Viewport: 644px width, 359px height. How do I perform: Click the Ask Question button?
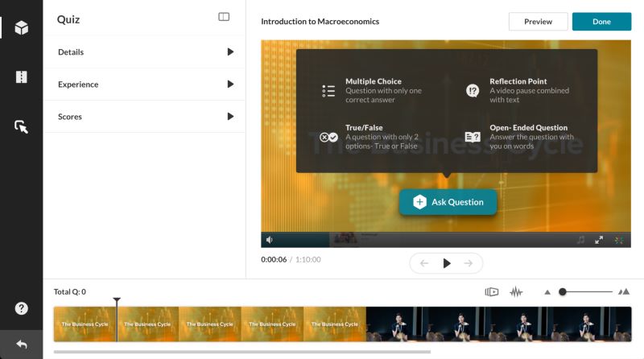pyautogui.click(x=448, y=202)
